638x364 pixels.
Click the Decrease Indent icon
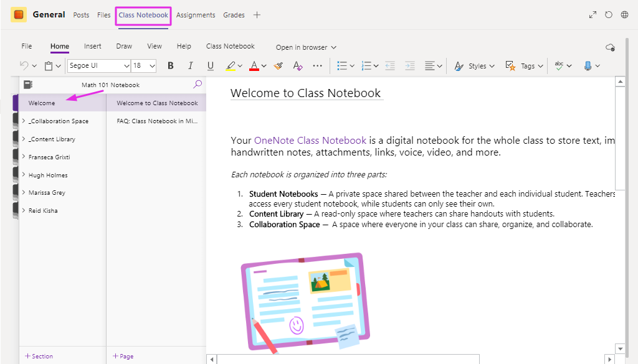point(390,66)
